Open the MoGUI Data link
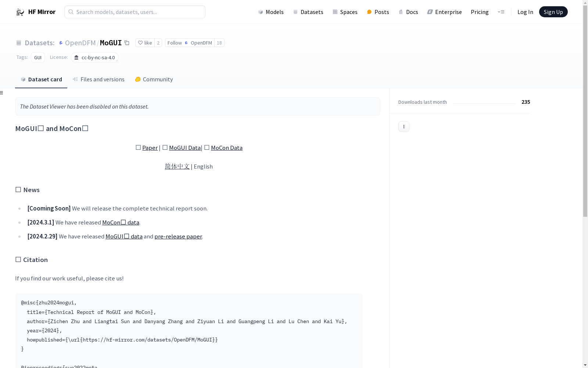Image resolution: width=588 pixels, height=368 pixels. [185, 148]
